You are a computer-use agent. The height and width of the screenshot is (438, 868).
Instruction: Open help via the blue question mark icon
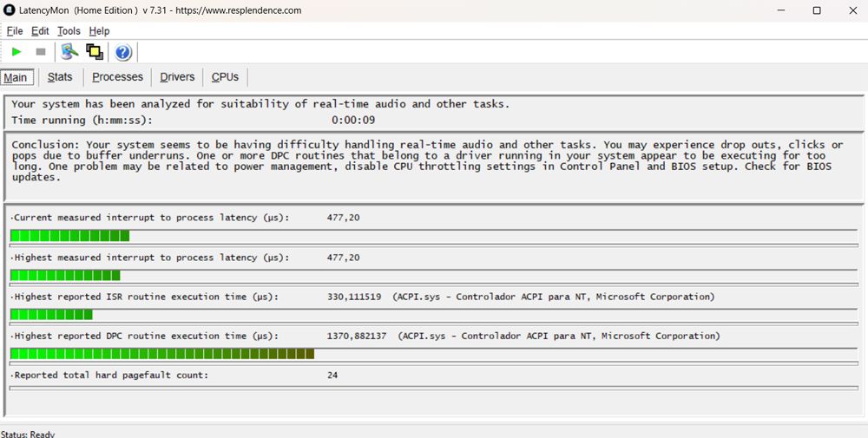tap(122, 52)
